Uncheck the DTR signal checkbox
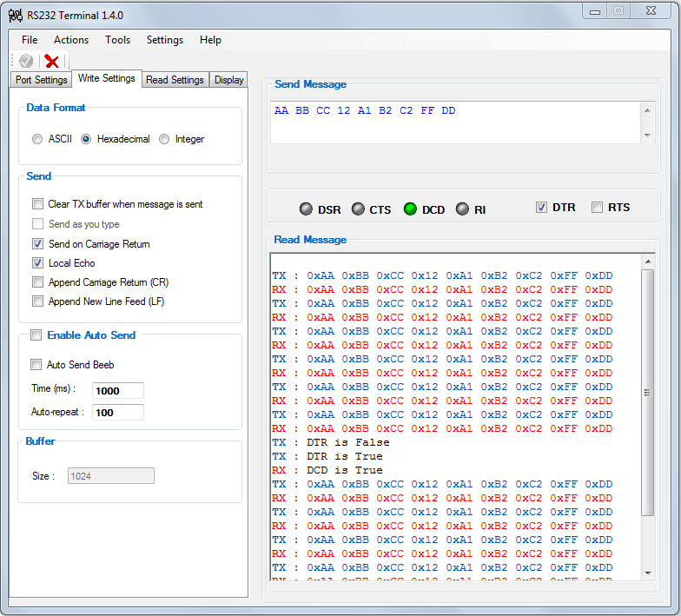 pyautogui.click(x=541, y=207)
